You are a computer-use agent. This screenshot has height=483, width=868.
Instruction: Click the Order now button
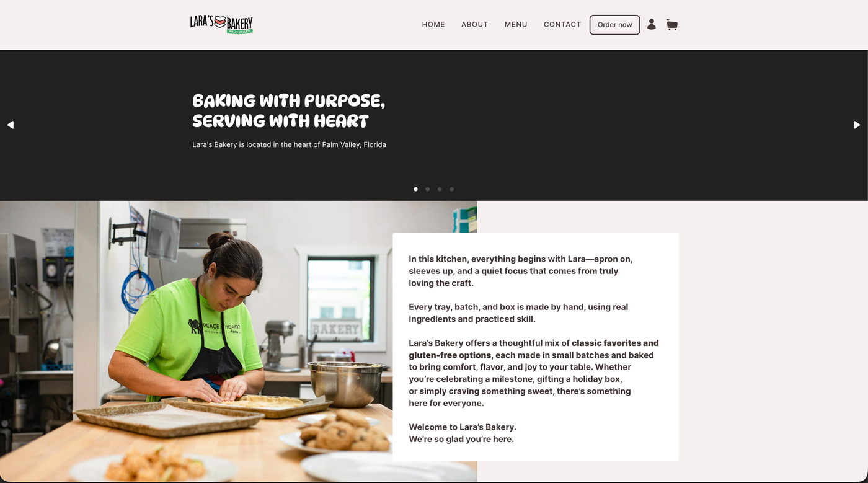pyautogui.click(x=614, y=25)
